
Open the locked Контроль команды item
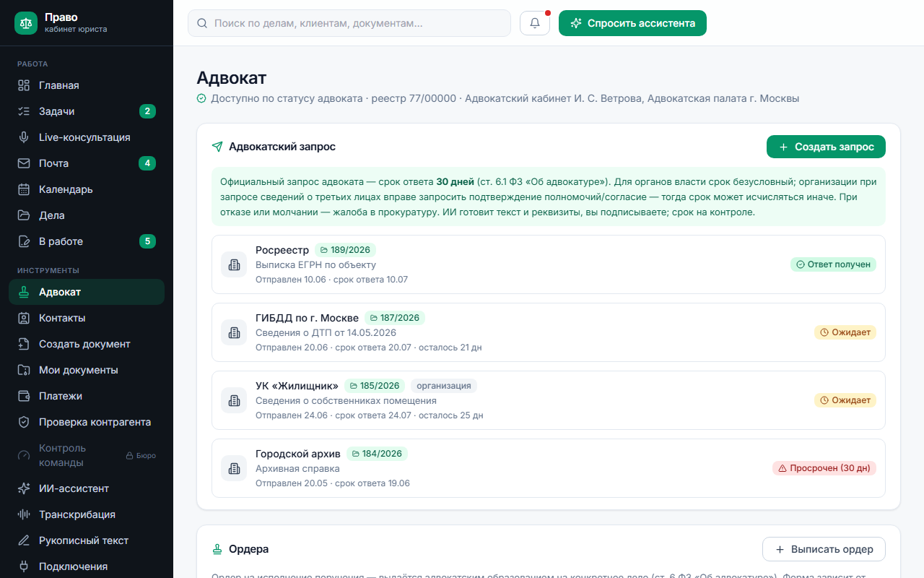click(87, 455)
